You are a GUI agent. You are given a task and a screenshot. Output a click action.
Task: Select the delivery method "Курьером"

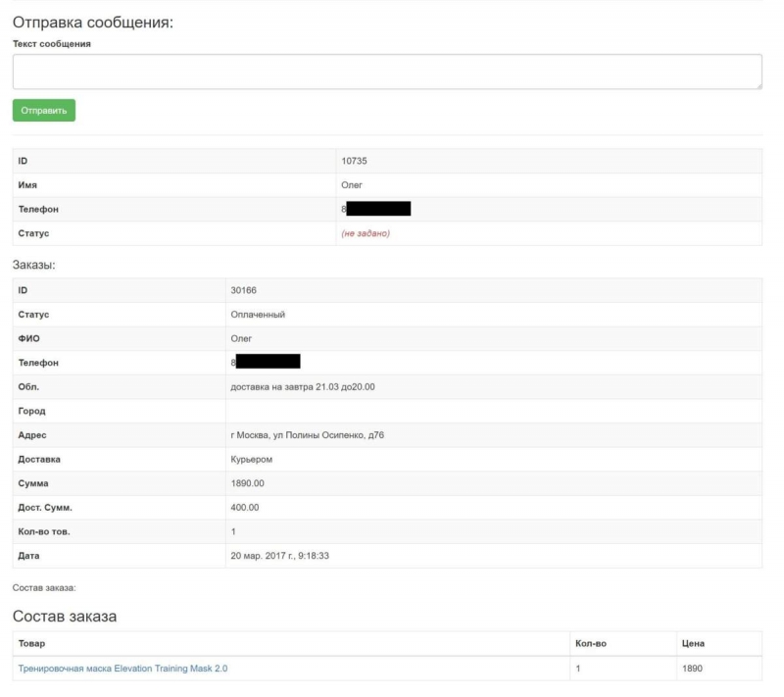pos(251,460)
